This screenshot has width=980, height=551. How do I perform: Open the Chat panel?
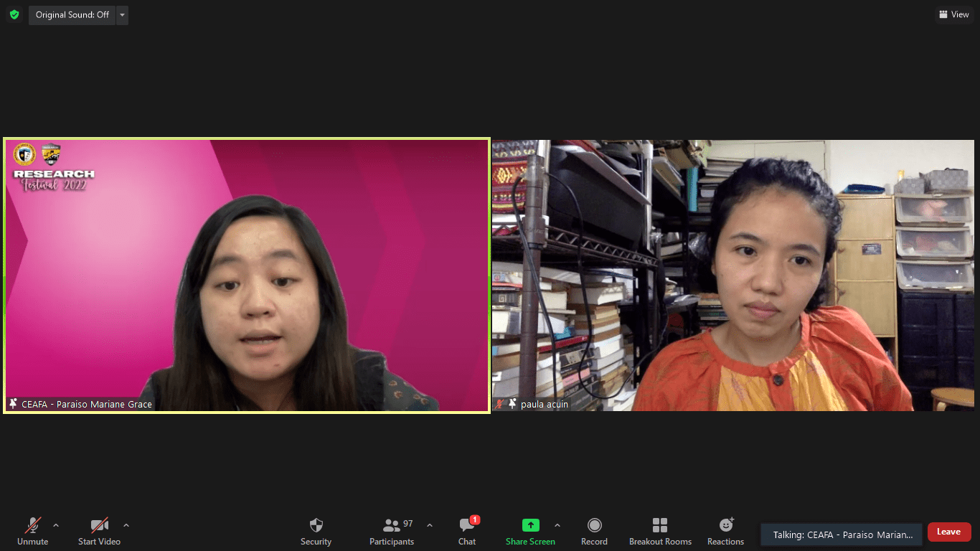467,531
